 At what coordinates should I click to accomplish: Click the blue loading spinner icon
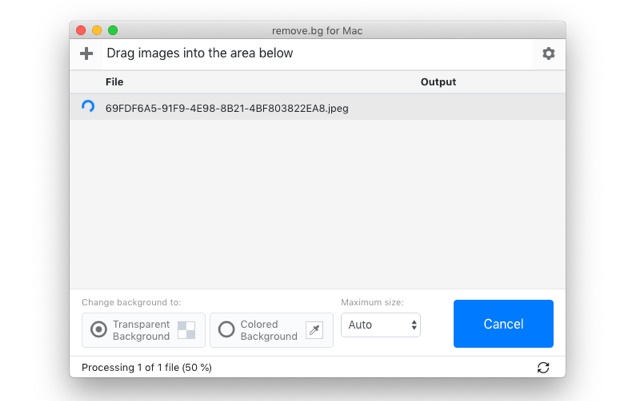(x=88, y=107)
